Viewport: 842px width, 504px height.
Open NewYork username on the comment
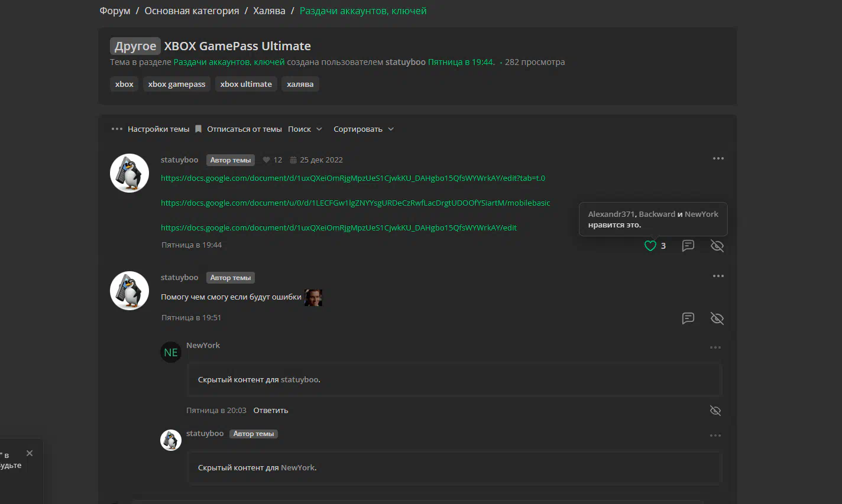[x=203, y=345]
